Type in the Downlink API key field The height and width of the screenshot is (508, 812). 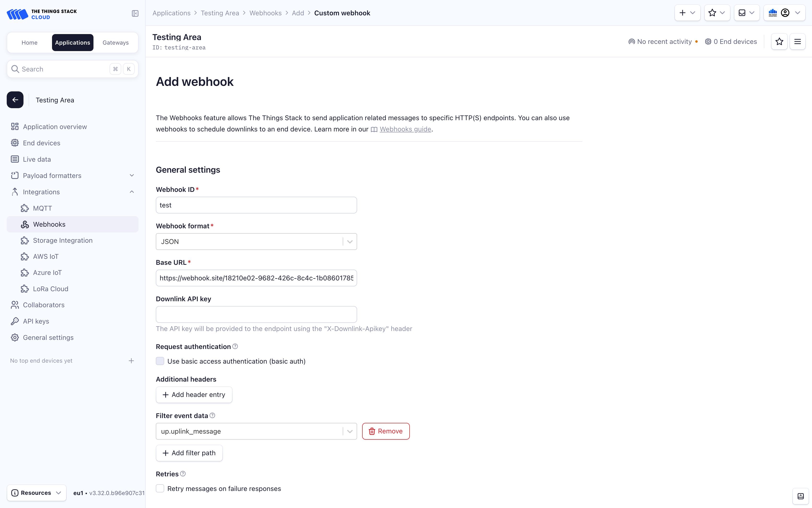click(x=256, y=314)
